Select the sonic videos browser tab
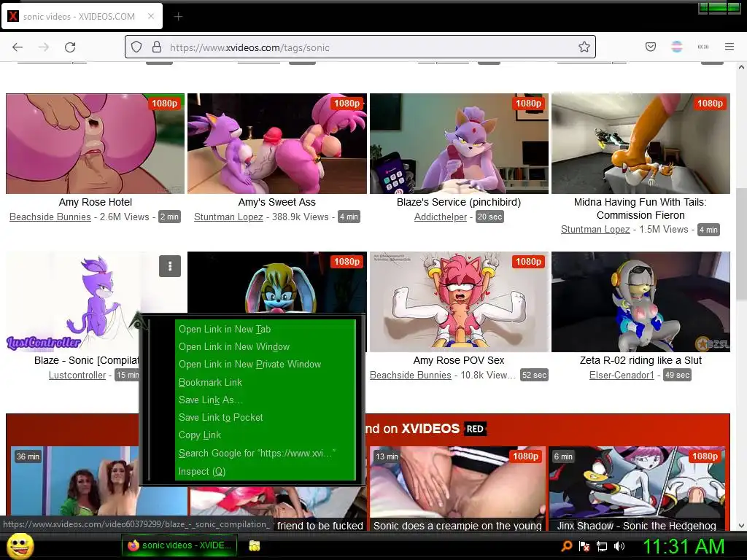 click(x=82, y=16)
